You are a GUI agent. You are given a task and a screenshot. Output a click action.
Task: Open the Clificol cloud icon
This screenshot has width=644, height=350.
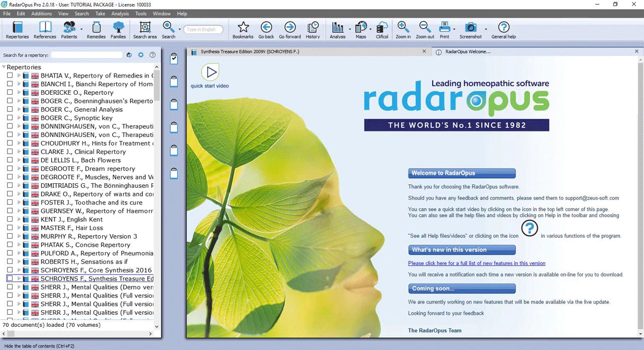pos(382,30)
